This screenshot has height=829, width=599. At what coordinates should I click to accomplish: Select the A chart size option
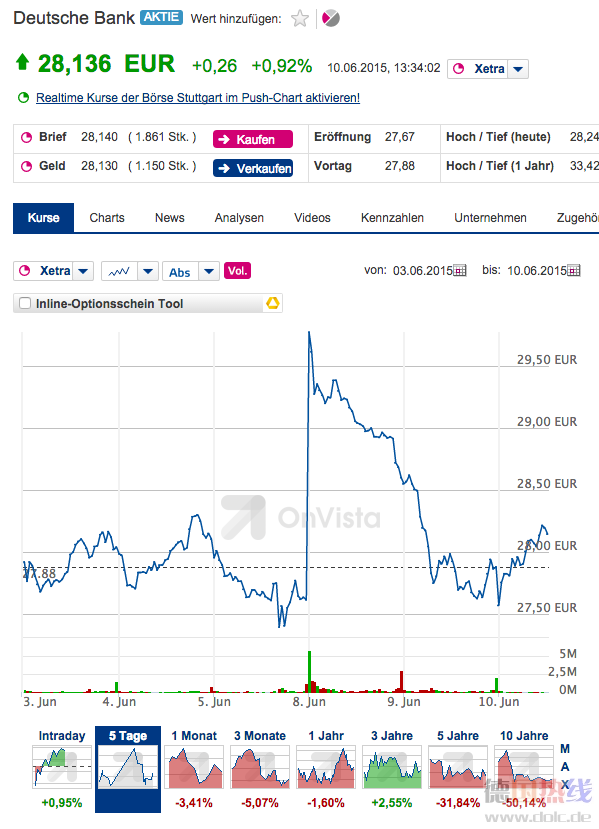[x=565, y=767]
